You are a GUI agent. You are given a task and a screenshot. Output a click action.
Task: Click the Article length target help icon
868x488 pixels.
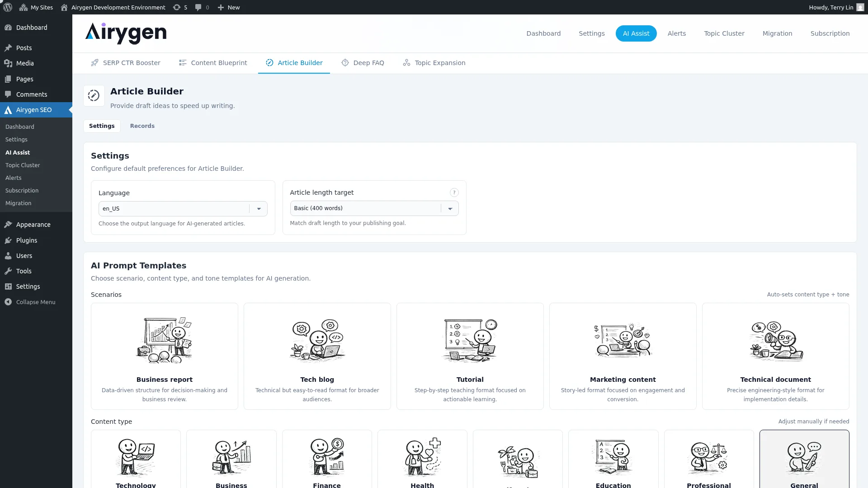coord(454,192)
